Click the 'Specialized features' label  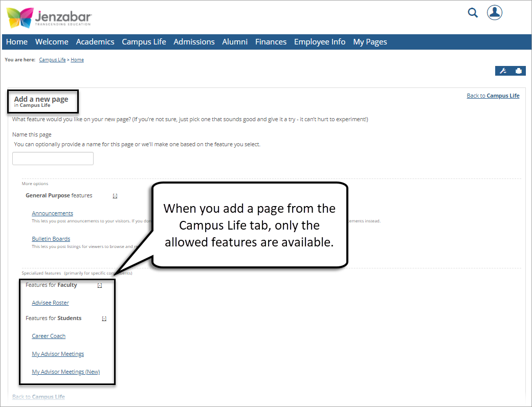41,273
